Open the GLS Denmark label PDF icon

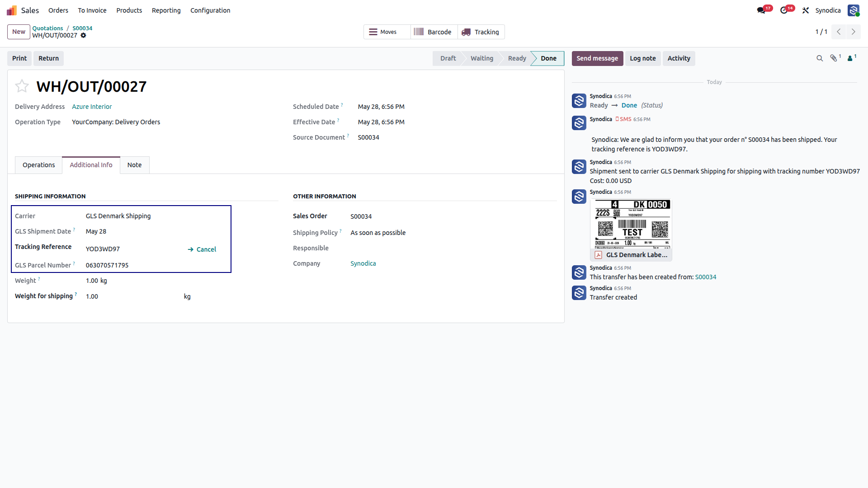tap(598, 255)
